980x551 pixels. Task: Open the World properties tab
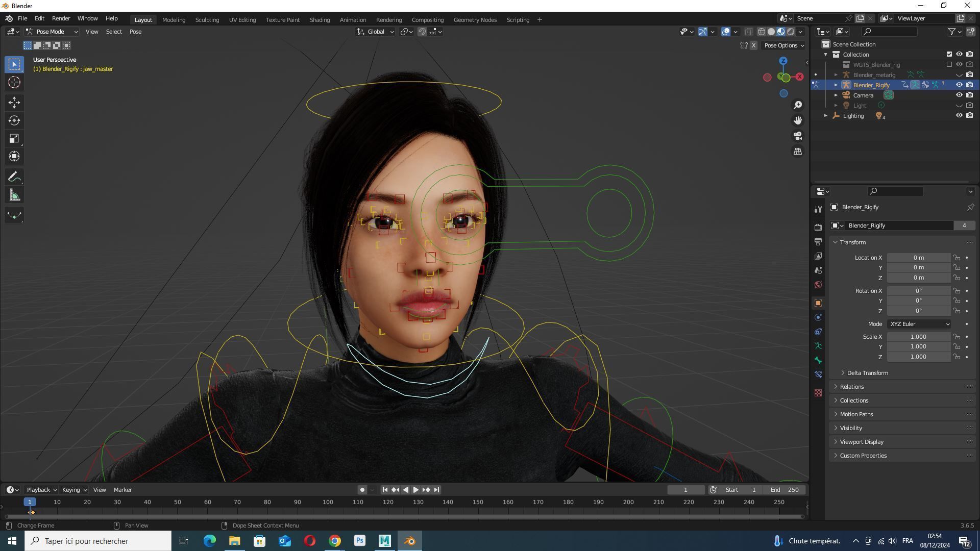click(818, 284)
